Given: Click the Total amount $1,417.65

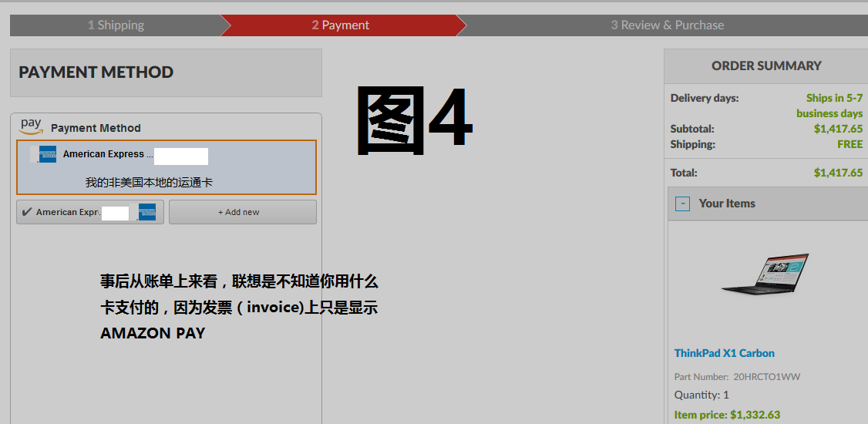Looking at the screenshot, I should click(838, 173).
